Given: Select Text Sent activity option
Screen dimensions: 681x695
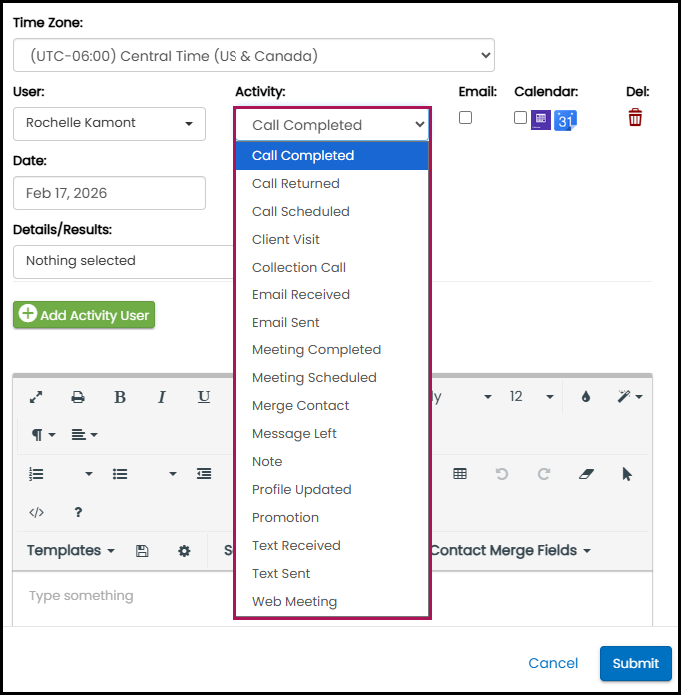Looking at the screenshot, I should pyautogui.click(x=332, y=573).
